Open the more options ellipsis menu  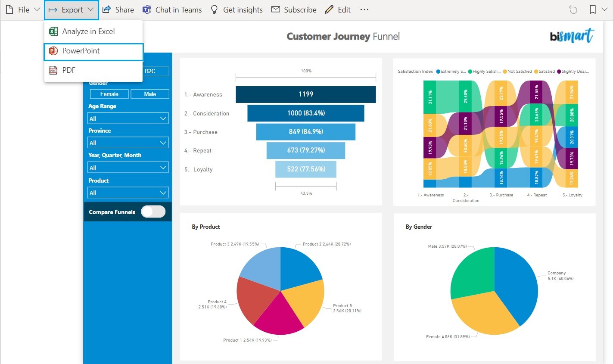coord(364,9)
